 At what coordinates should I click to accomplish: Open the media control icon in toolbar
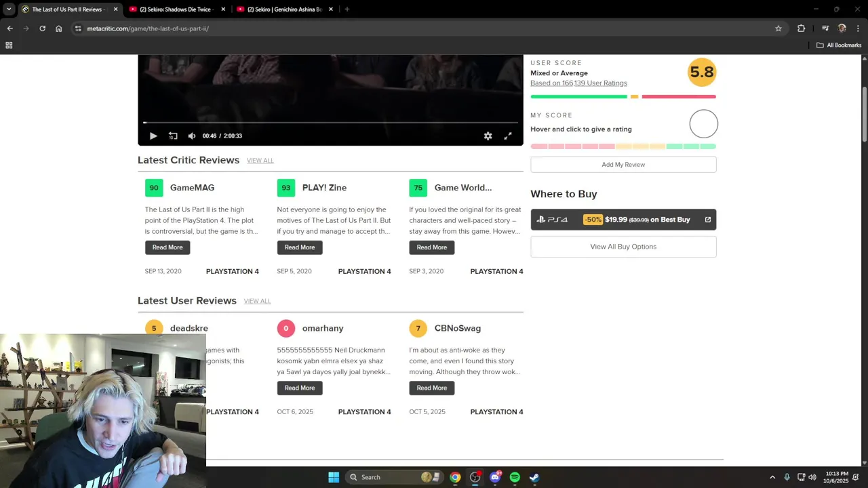tap(825, 28)
